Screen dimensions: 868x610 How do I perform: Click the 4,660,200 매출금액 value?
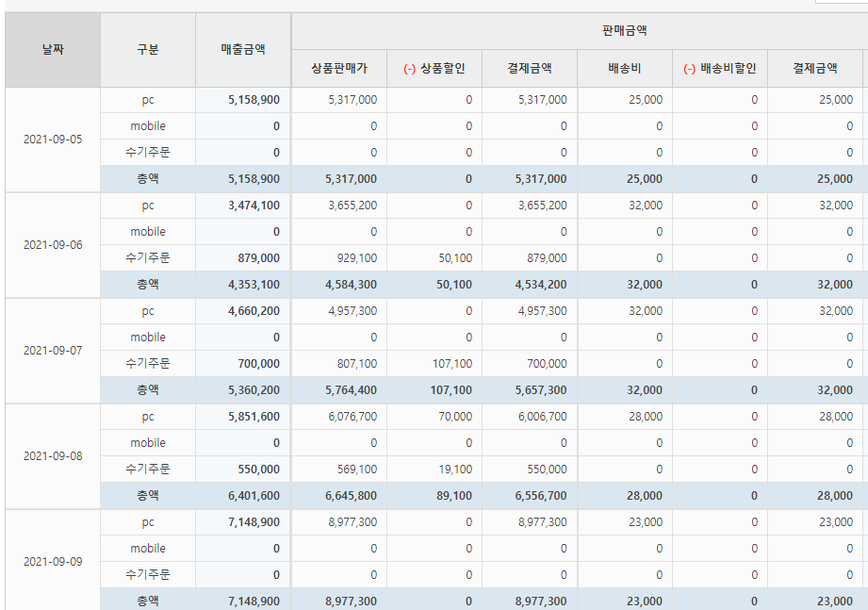point(254,311)
